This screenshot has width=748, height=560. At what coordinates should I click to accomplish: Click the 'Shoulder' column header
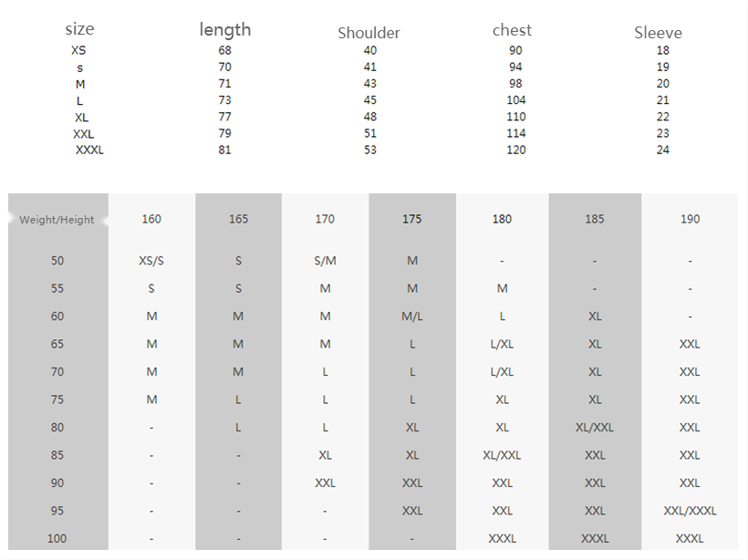click(x=369, y=33)
